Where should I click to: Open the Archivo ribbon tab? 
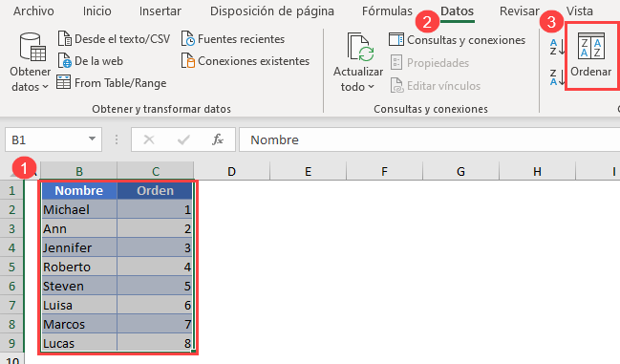[x=33, y=11]
